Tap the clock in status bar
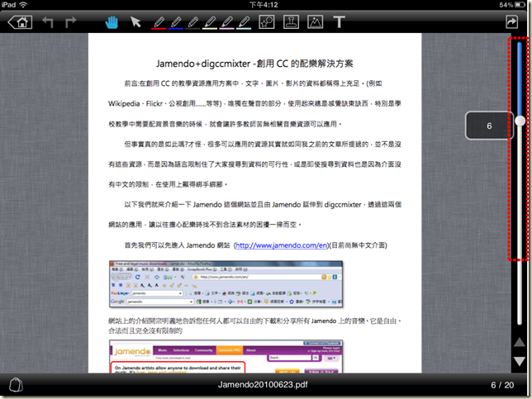Viewport: 532px width, 399px height. click(x=264, y=5)
